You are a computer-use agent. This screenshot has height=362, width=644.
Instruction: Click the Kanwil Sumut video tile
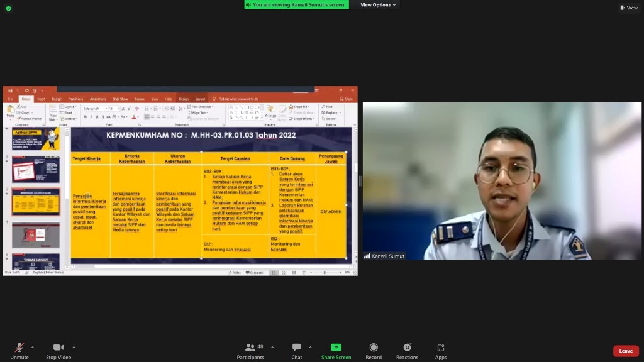[x=502, y=181]
